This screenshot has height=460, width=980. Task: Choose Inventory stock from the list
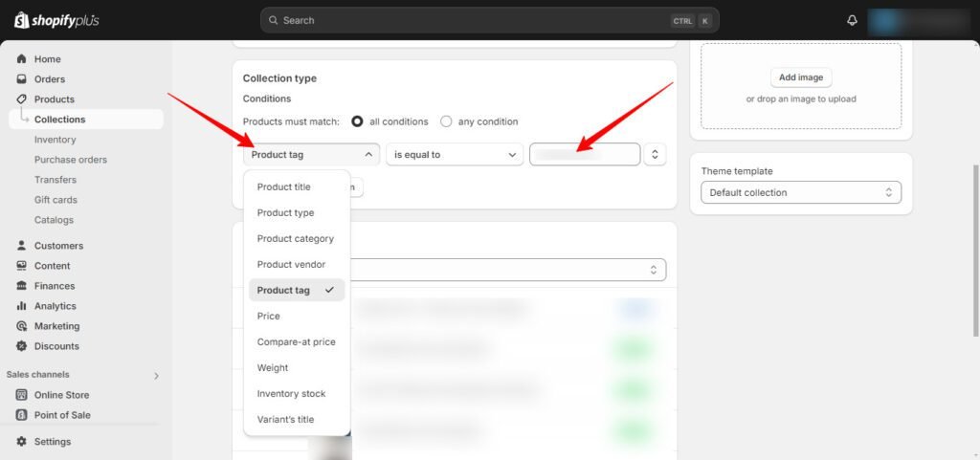[x=297, y=393]
